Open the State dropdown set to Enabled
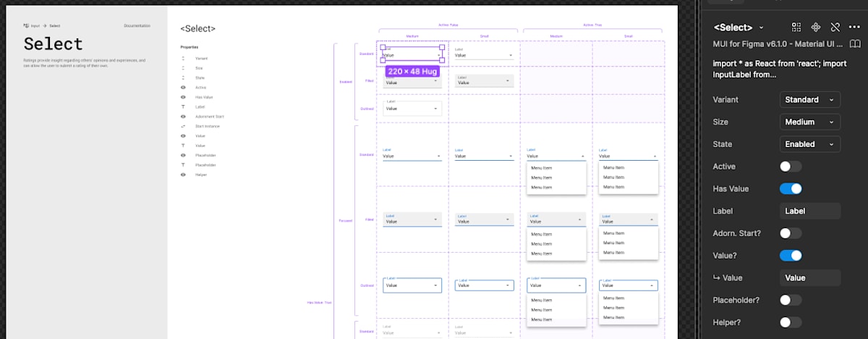The height and width of the screenshot is (339, 868). (x=810, y=144)
